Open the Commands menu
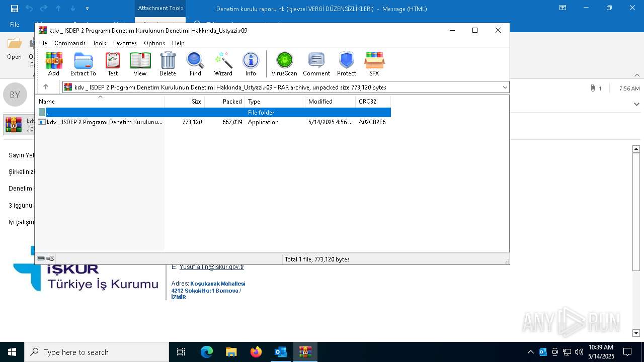Viewport: 644px width, 362px height. (70, 43)
